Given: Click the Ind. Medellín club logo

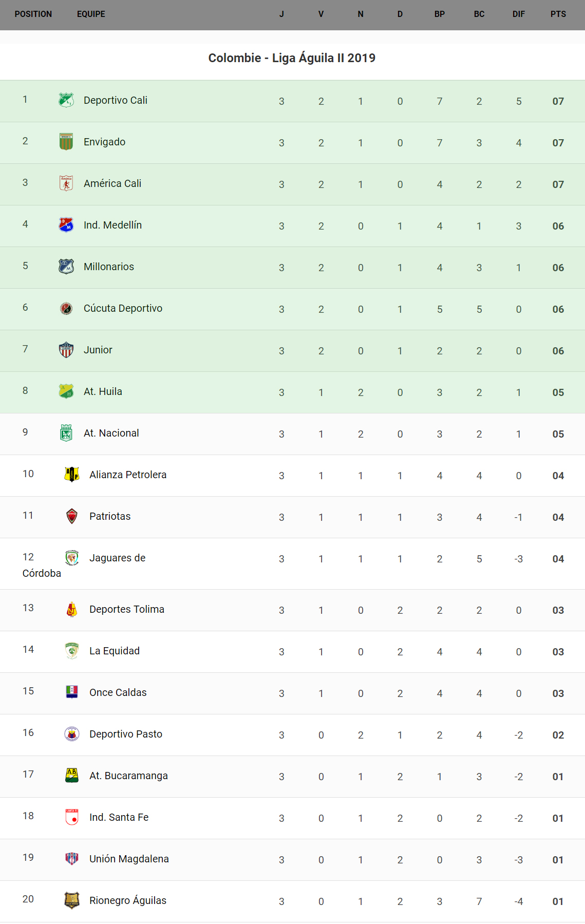Looking at the screenshot, I should click(x=66, y=225).
